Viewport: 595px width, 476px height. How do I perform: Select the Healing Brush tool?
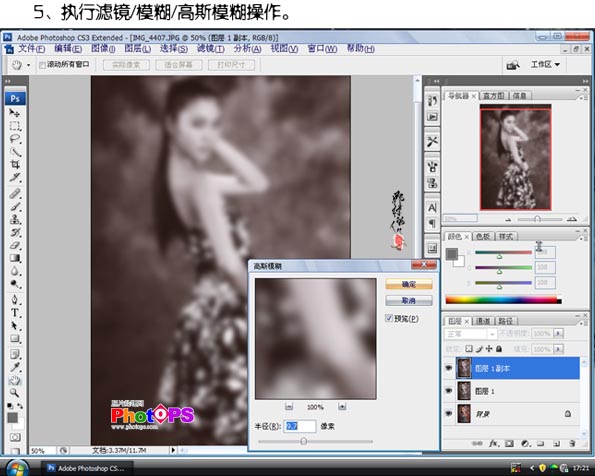coord(15,193)
